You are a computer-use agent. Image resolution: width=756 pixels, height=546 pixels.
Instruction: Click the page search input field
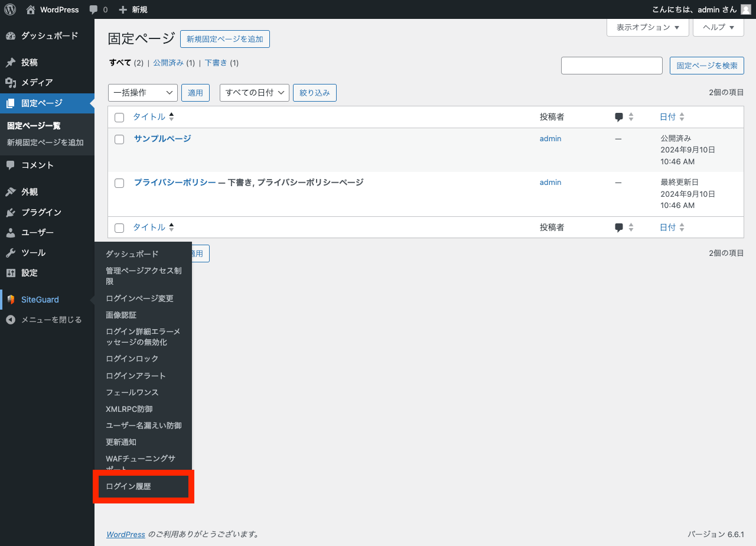click(612, 66)
